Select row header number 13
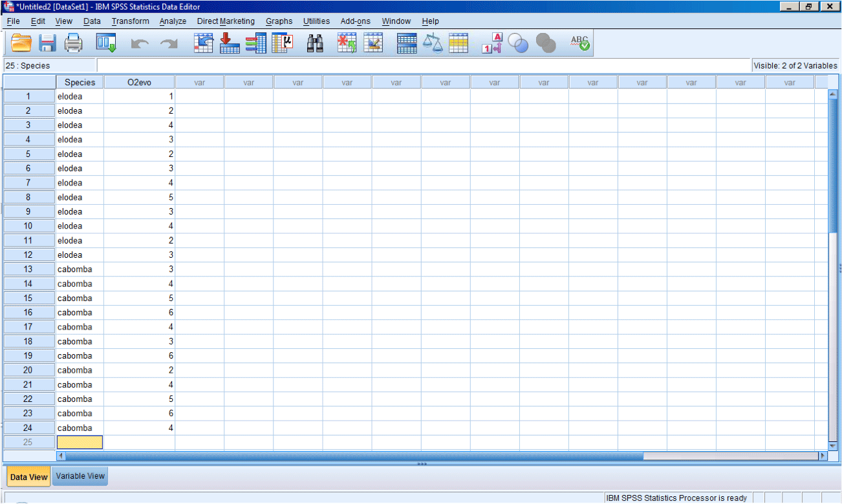This screenshot has height=504, width=842. tap(28, 269)
